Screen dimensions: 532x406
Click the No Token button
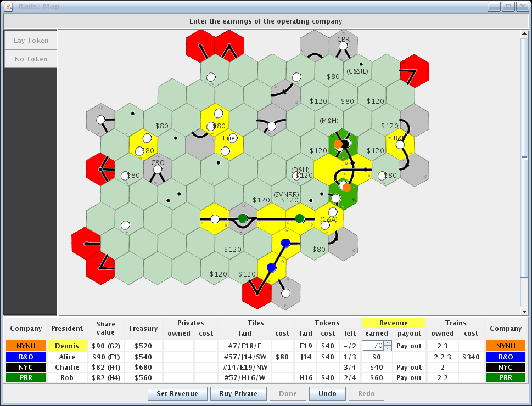pos(31,59)
